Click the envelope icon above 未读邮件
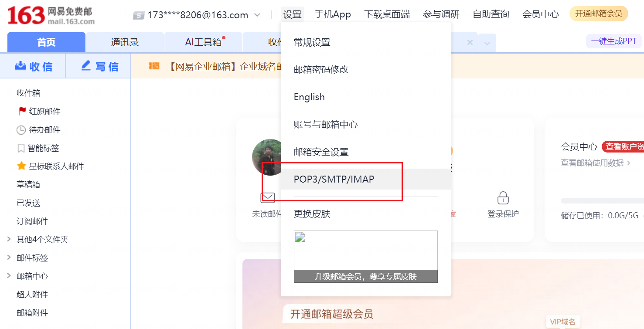 (267, 198)
